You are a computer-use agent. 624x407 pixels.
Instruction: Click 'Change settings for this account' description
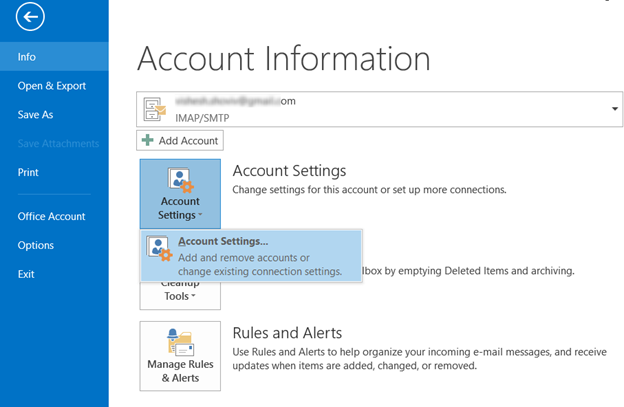(369, 190)
